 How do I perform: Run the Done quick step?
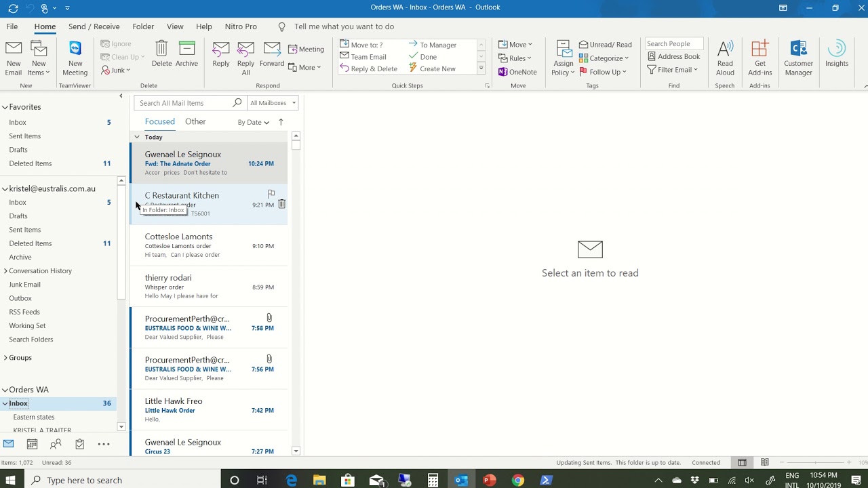[422, 57]
